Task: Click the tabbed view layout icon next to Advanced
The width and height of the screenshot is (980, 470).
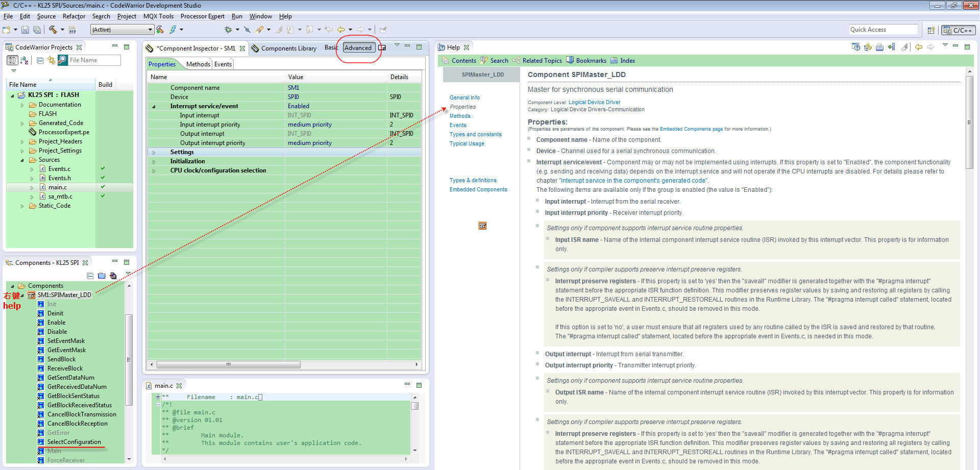Action: click(382, 47)
